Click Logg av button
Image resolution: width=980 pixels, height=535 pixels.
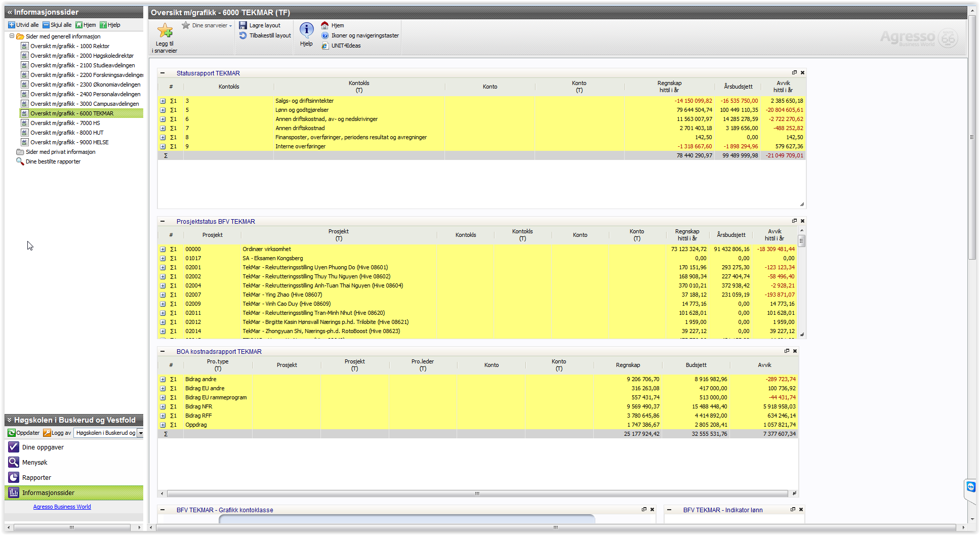pos(57,433)
